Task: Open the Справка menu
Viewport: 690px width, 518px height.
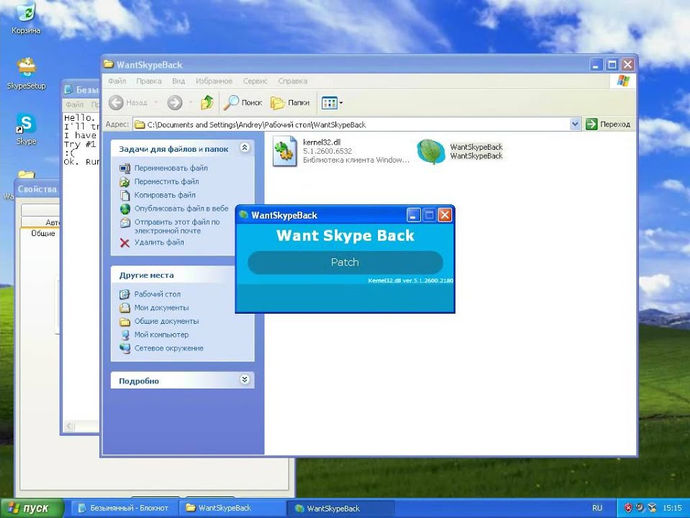Action: coord(293,81)
